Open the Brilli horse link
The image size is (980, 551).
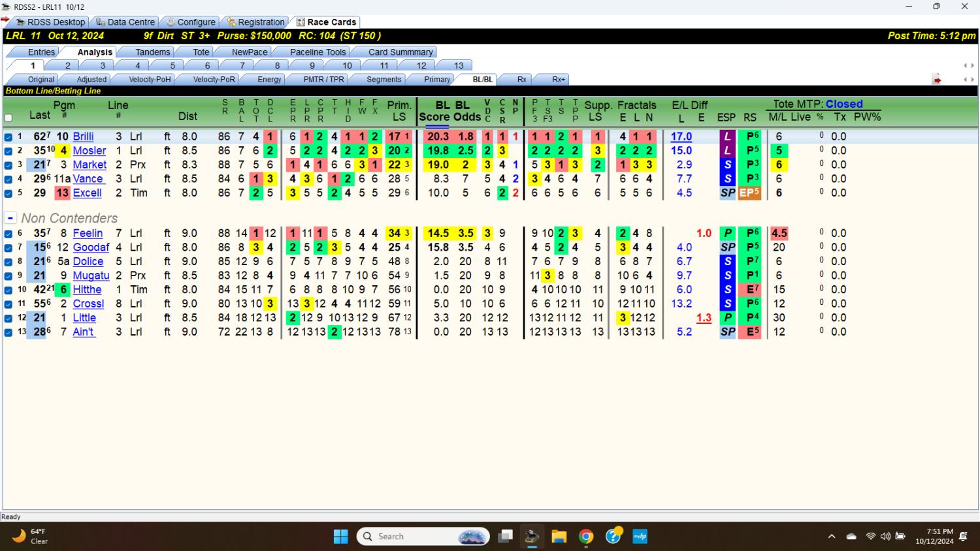coord(83,136)
